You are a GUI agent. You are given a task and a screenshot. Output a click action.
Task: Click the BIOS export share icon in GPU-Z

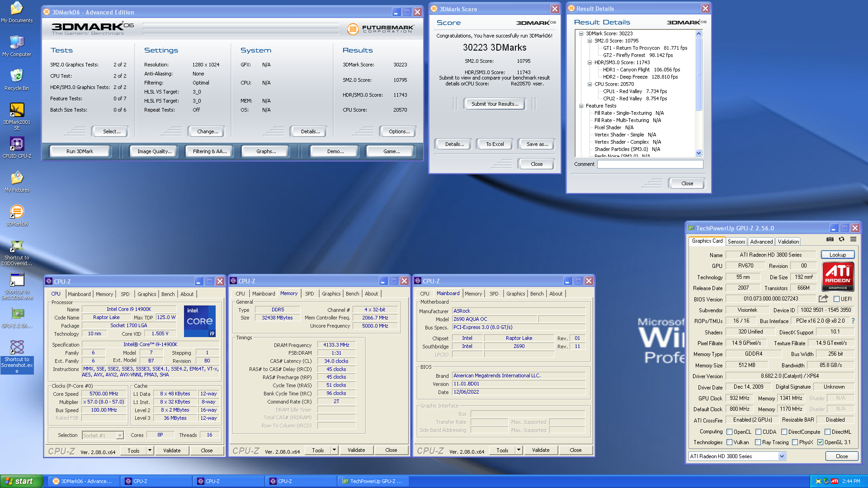tap(823, 299)
